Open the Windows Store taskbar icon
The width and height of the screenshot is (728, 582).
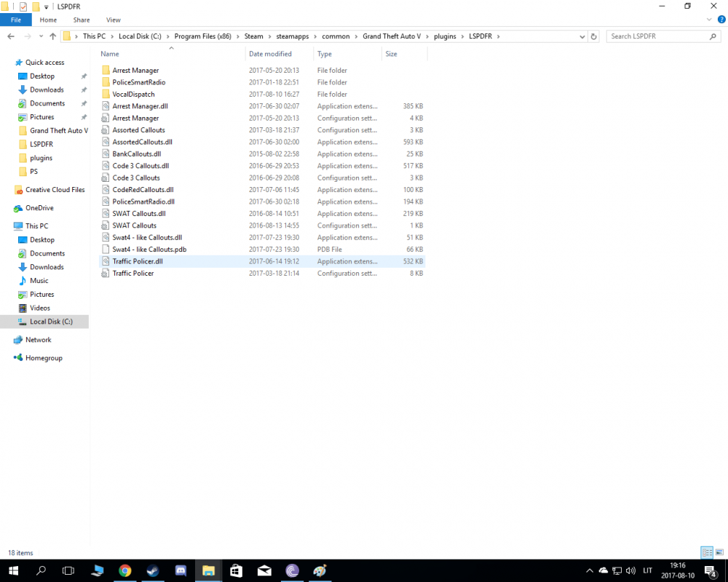coord(237,570)
